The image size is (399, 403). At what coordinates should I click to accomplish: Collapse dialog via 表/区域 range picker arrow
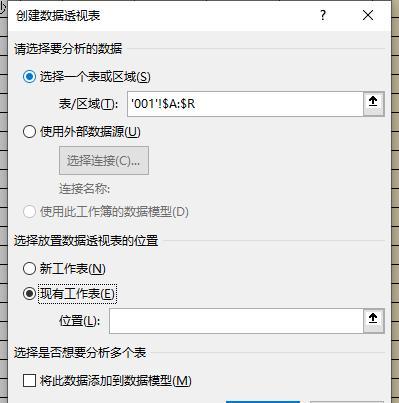click(x=373, y=104)
